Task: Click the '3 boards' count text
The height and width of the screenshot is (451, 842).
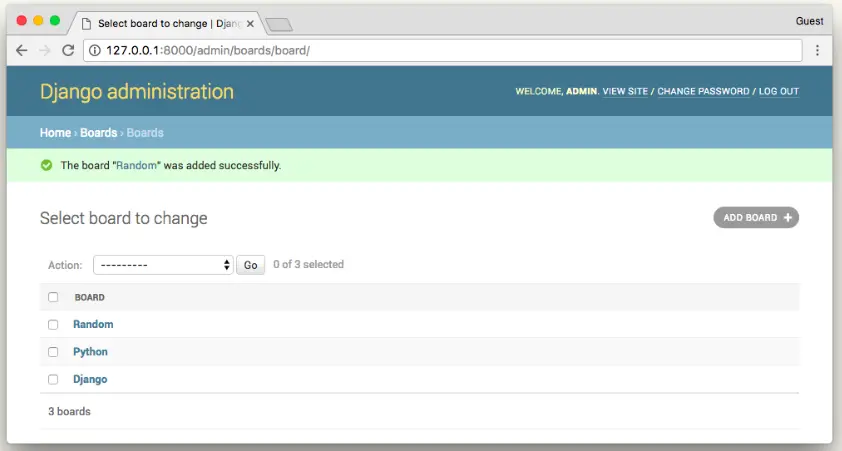Action: coord(69,411)
